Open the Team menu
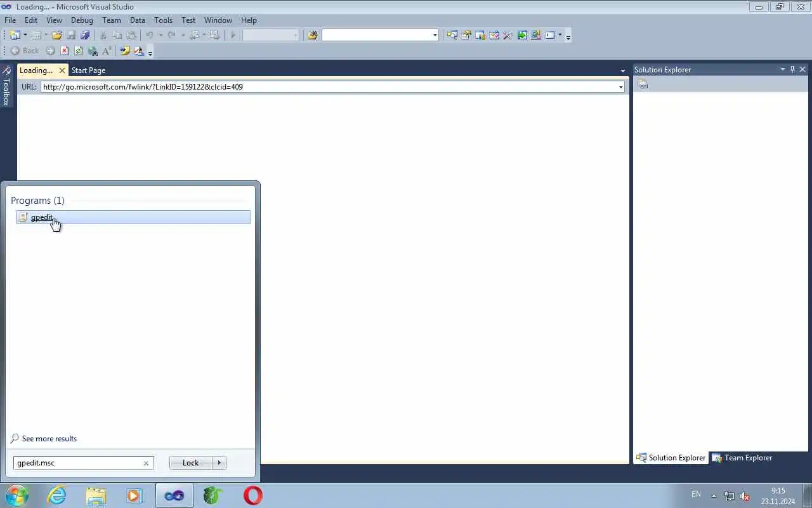This screenshot has width=812, height=508. click(x=112, y=20)
